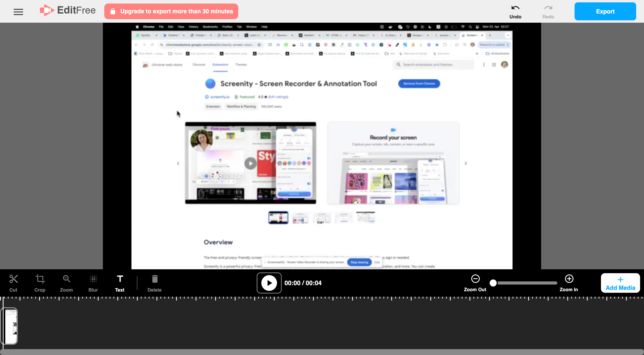
Task: Click the Zoom In timeline button
Action: pos(569,283)
